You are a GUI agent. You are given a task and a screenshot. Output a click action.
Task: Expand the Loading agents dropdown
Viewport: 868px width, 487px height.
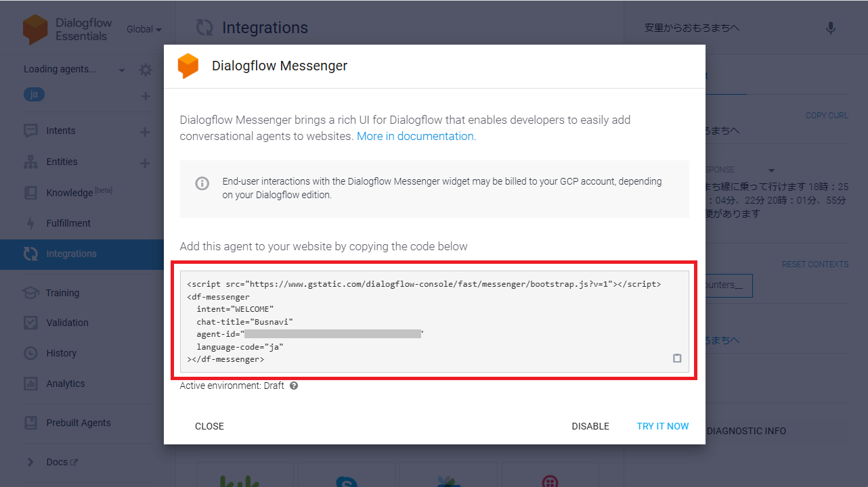[x=122, y=70]
